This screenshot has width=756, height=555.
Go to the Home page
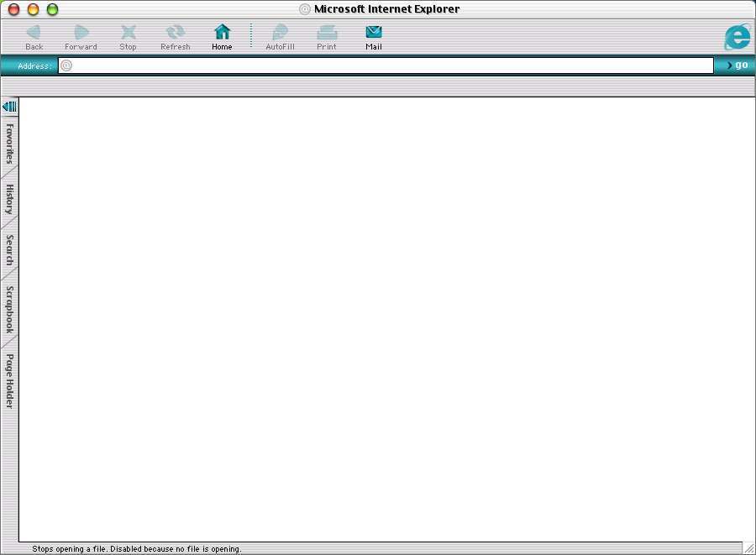click(222, 37)
